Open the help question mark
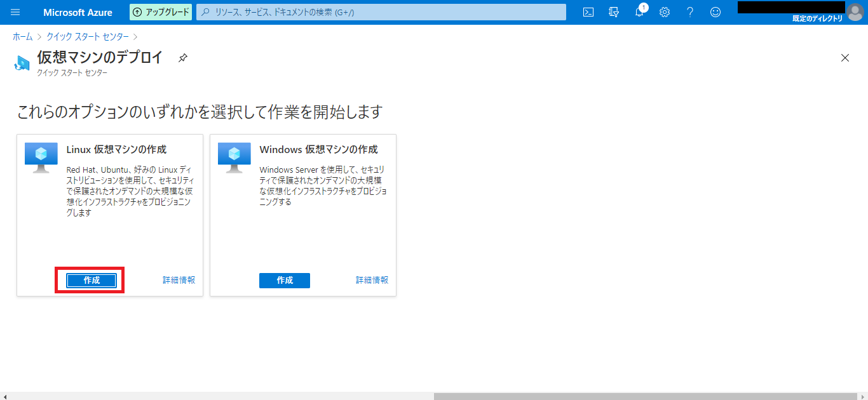This screenshot has width=868, height=400. click(x=690, y=12)
